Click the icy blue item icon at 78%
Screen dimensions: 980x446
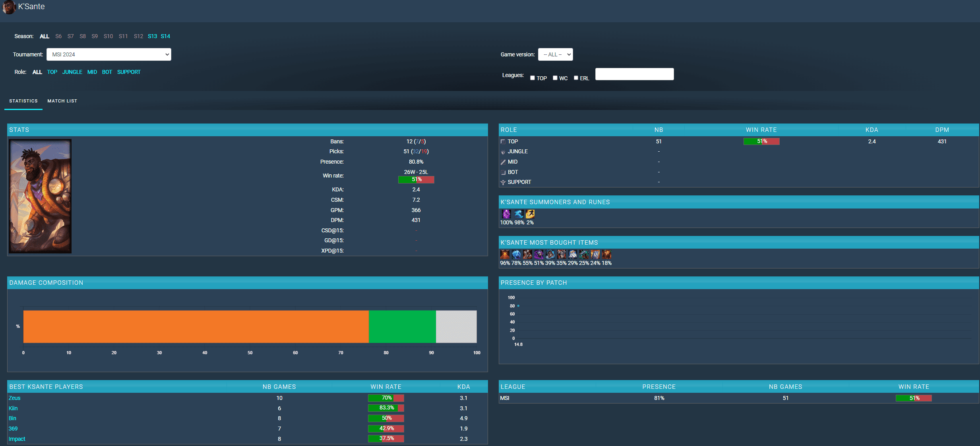click(516, 254)
